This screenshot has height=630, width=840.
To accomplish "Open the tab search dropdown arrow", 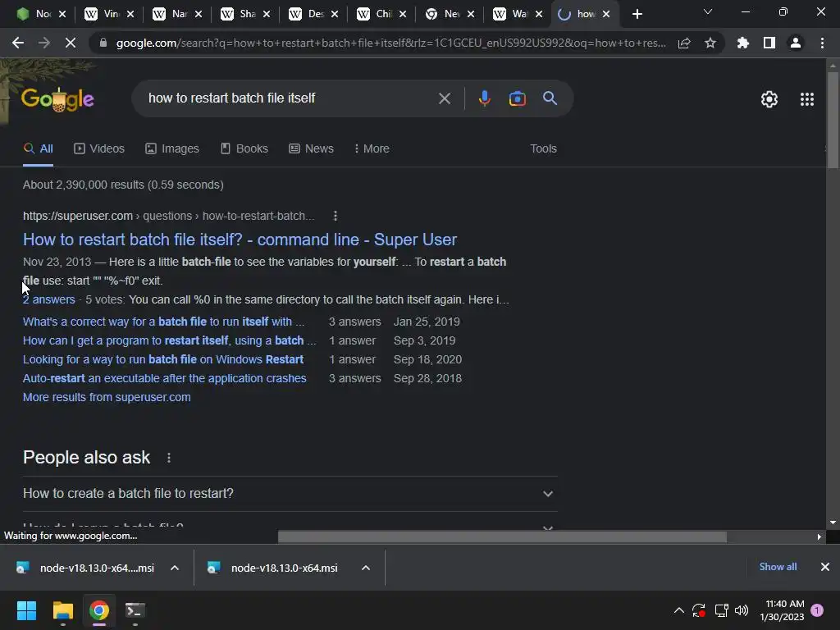I will coord(708,12).
